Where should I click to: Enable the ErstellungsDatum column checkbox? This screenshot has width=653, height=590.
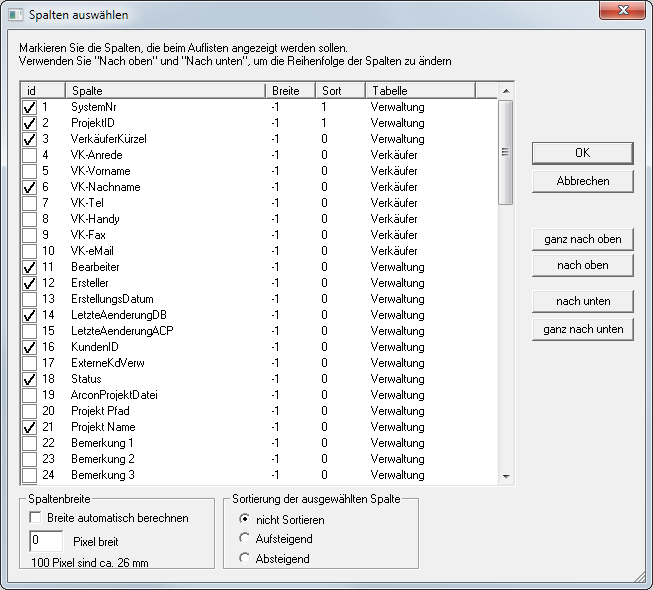pos(29,299)
